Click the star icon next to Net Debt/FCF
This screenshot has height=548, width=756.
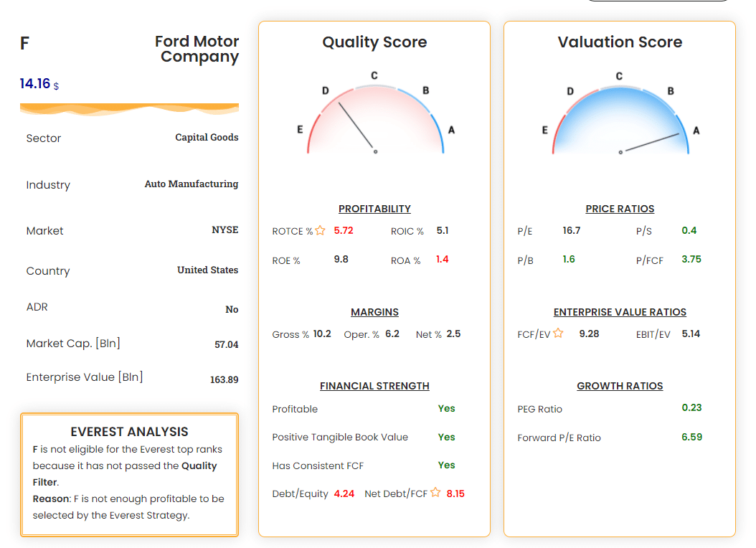(x=435, y=492)
